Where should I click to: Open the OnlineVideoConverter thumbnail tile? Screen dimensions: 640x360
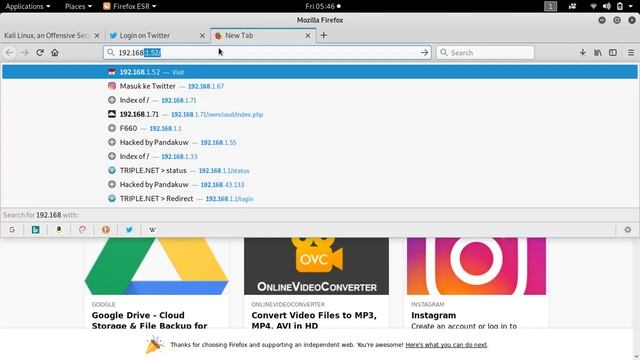coord(316,266)
